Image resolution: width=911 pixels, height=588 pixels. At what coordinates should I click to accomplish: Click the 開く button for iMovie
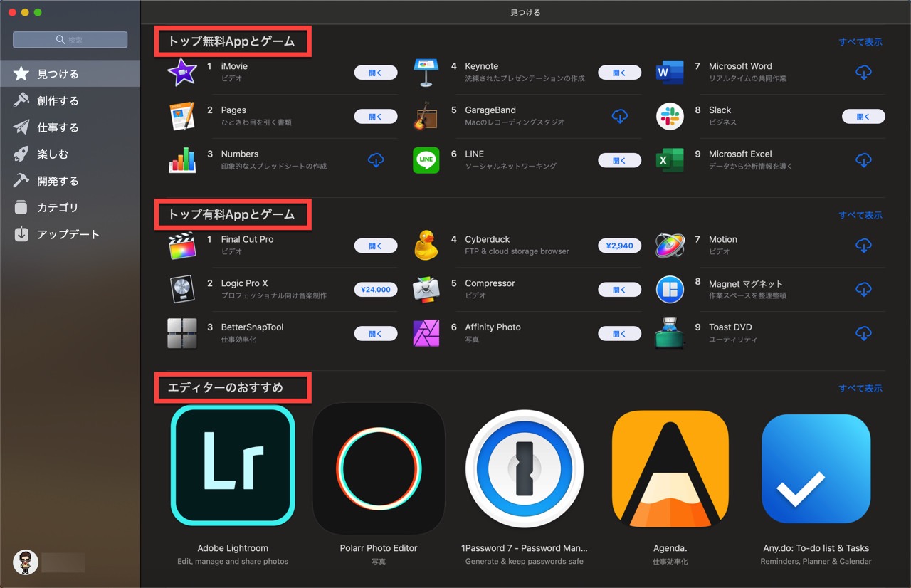[x=376, y=73]
